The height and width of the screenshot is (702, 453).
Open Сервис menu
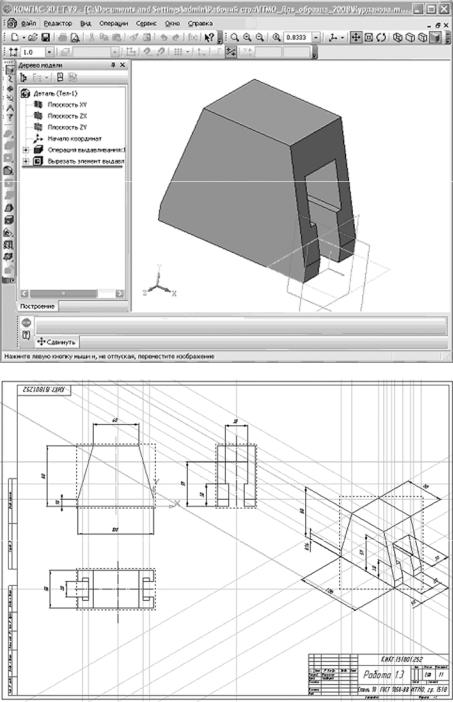point(146,23)
